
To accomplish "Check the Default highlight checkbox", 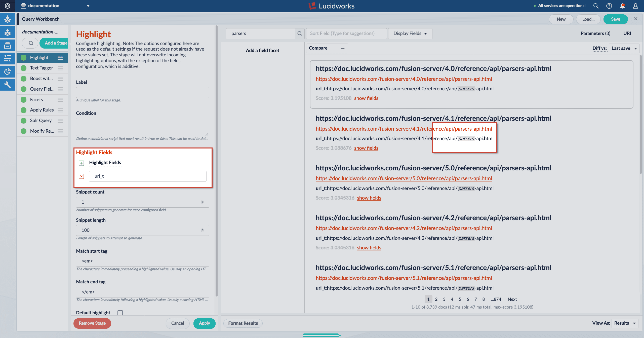I will pos(120,313).
